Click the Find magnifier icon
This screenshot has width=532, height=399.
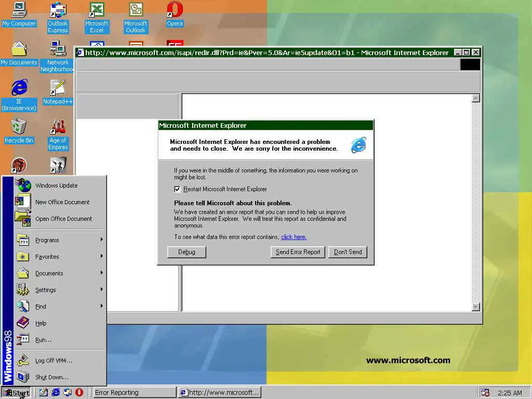23,307
